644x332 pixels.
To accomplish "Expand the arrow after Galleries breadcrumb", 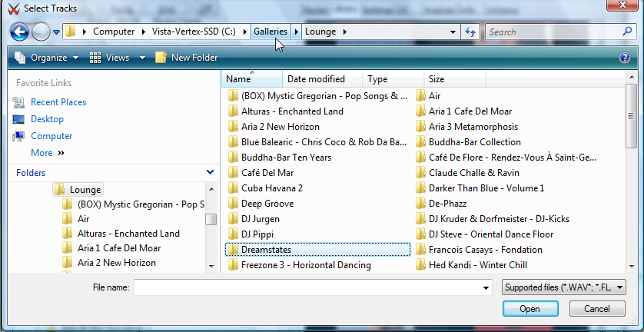I will coord(296,32).
